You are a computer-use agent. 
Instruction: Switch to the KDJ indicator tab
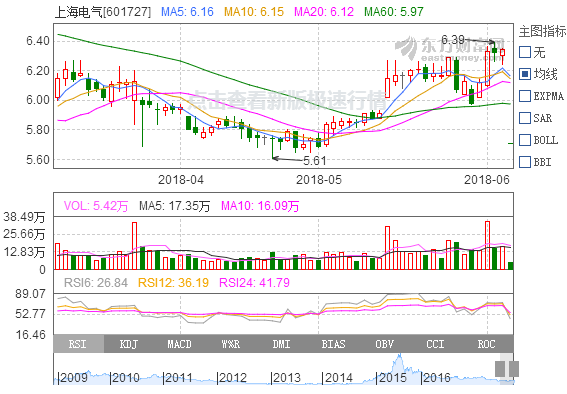[129, 344]
